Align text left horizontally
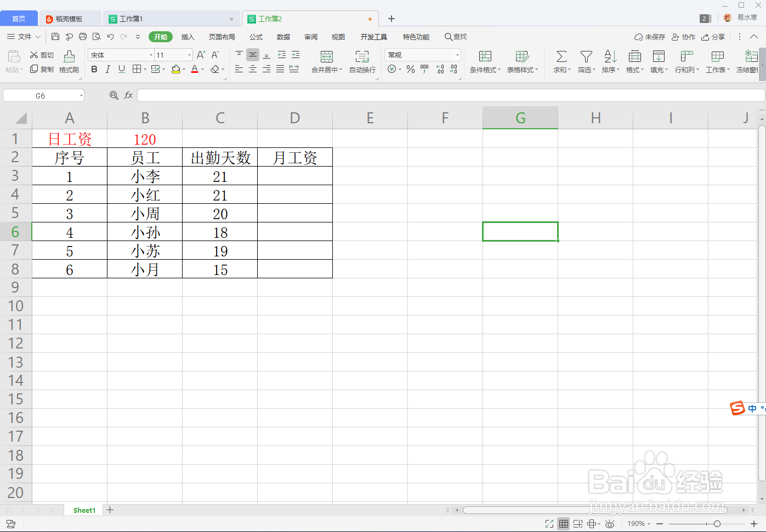This screenshot has height=532, width=766. [239, 69]
